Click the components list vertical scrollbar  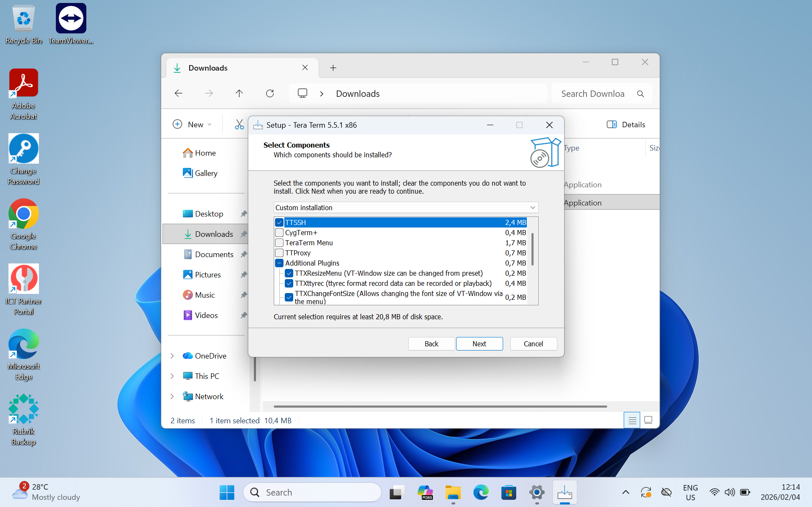tap(532, 249)
